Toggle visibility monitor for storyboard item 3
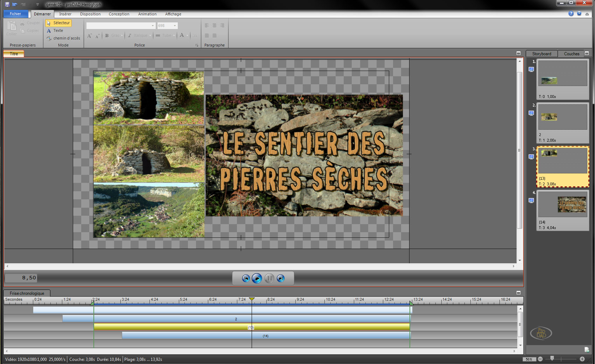 (x=531, y=157)
